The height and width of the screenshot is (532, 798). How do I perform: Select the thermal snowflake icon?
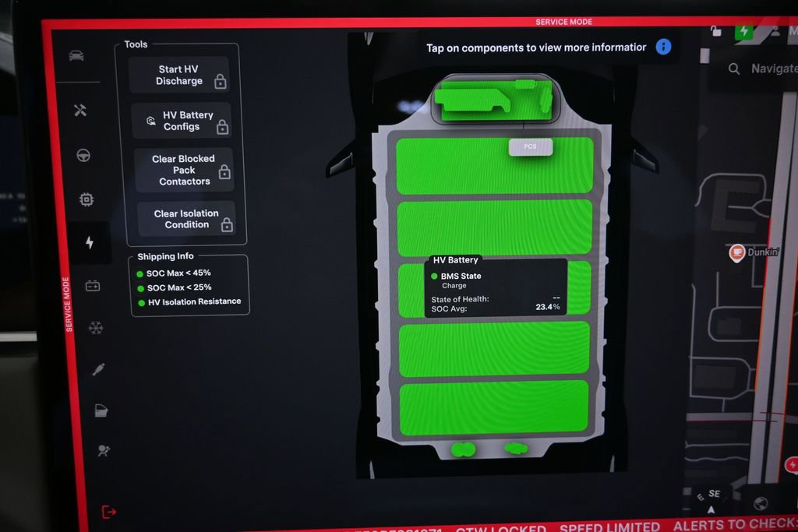(96, 328)
